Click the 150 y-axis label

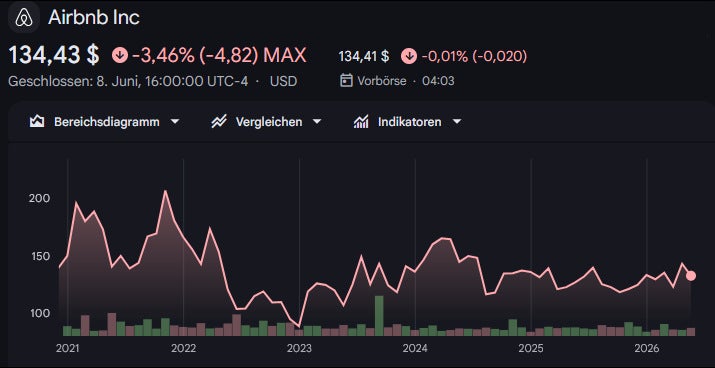pos(41,256)
